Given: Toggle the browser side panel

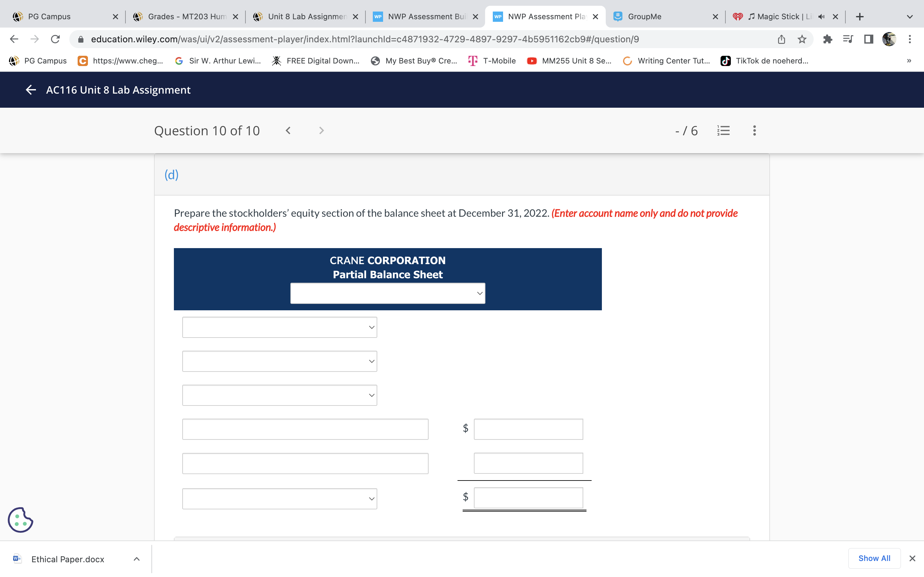Looking at the screenshot, I should (x=868, y=39).
